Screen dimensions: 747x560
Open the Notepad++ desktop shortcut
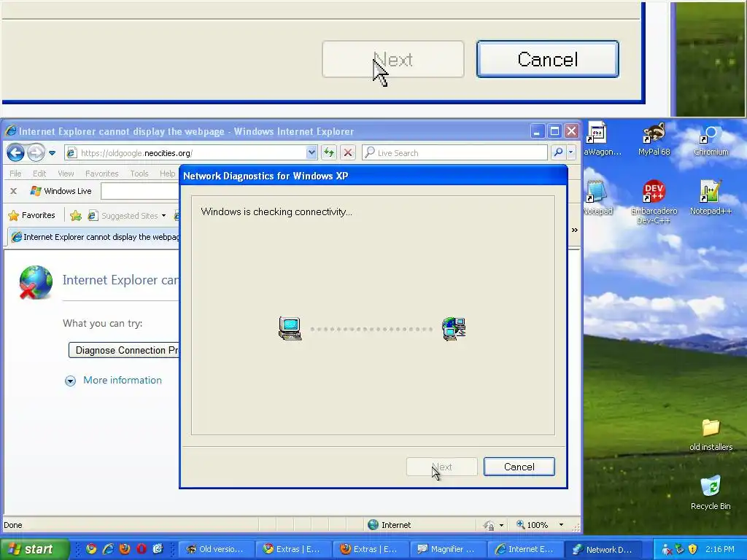[711, 198]
